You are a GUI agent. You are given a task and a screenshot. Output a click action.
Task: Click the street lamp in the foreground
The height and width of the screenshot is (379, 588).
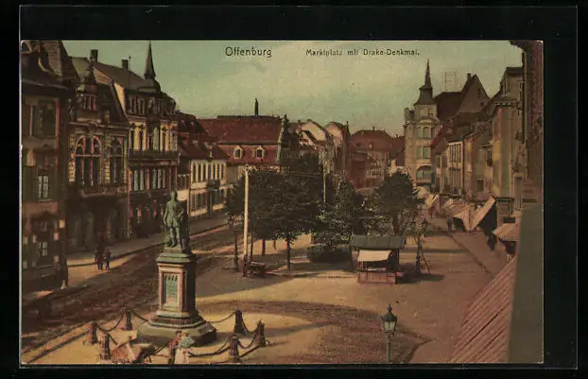[x=389, y=327]
